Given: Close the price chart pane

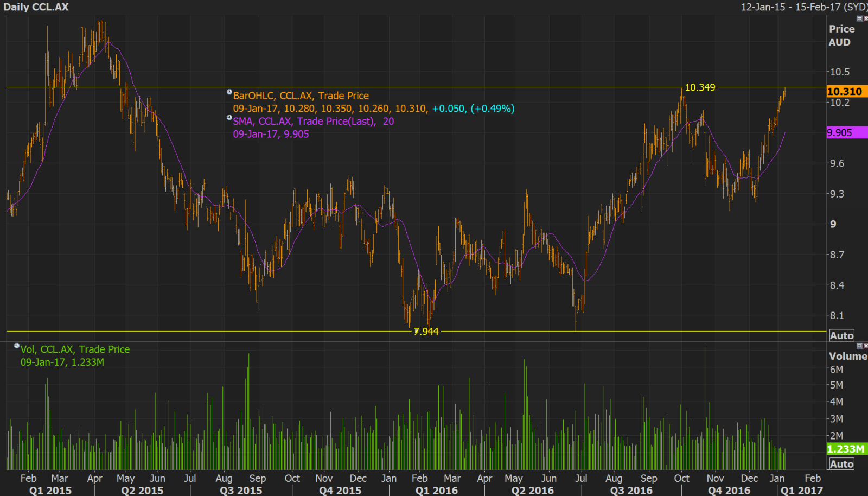Looking at the screenshot, I should 865,18.
